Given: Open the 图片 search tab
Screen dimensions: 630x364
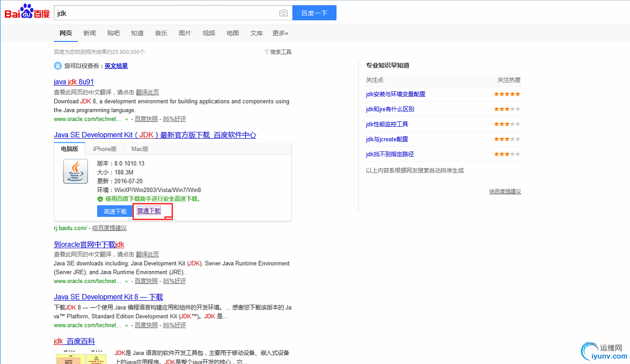Looking at the screenshot, I should pyautogui.click(x=185, y=33).
